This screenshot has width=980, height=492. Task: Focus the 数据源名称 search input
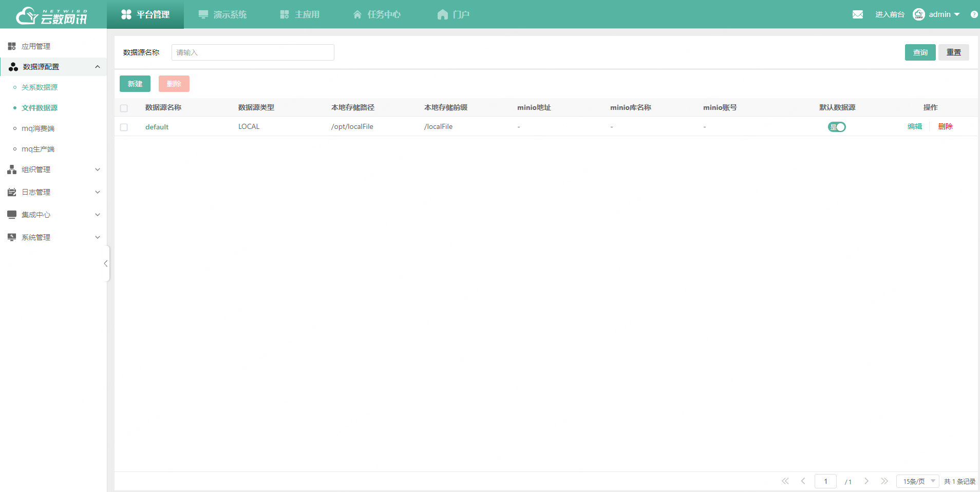coord(253,52)
